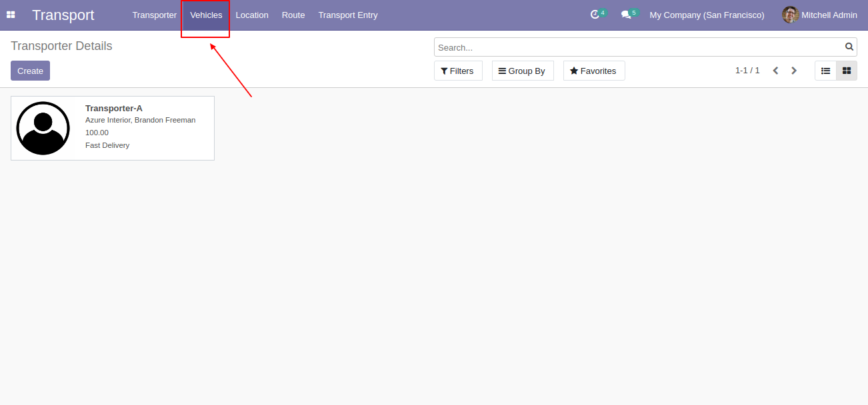
Task: Go to previous page arrow
Action: pos(775,71)
